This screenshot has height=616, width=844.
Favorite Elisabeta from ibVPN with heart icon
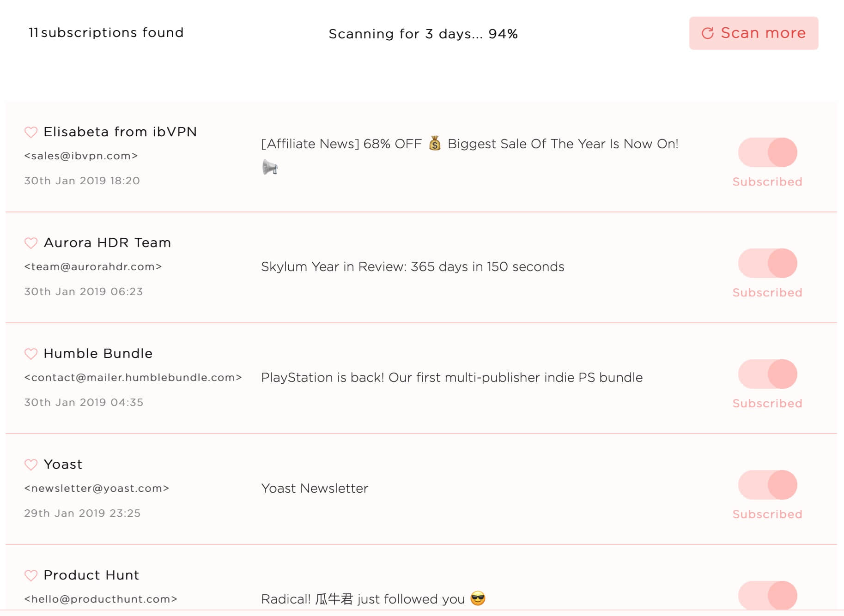point(31,132)
